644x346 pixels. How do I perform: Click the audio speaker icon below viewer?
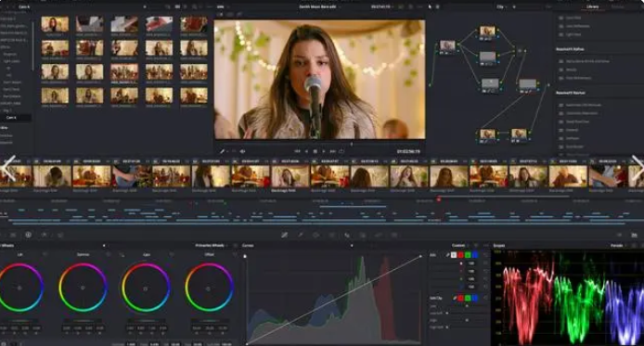(x=243, y=151)
